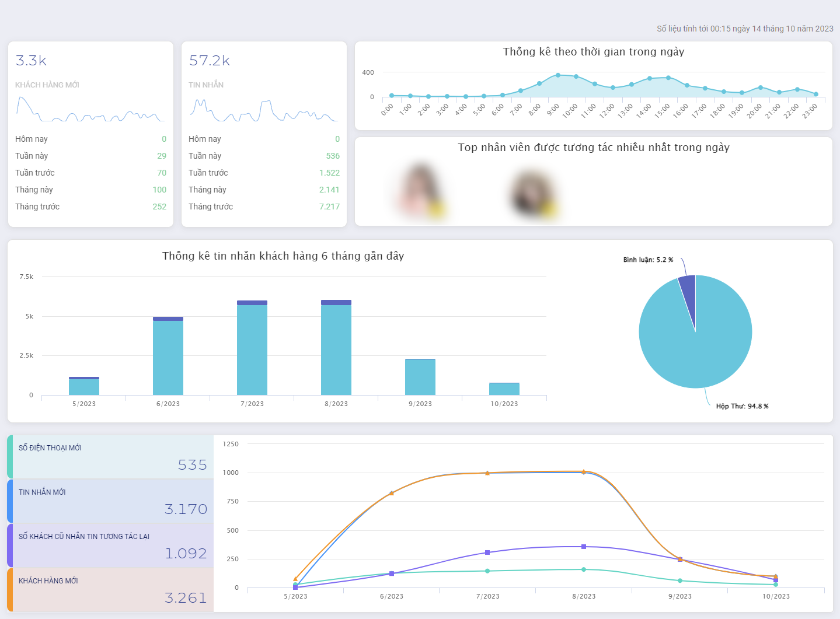Click the 536 messages value for Tuần này
The image size is (840, 619).
333,156
